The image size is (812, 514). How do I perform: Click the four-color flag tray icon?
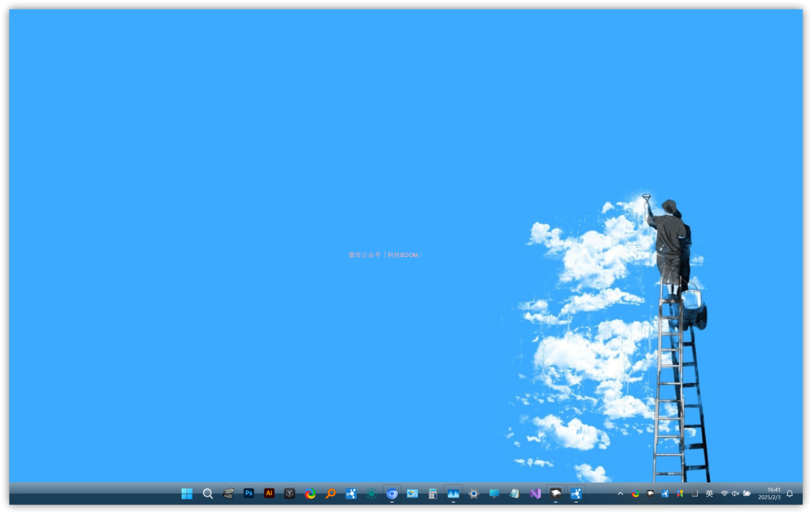point(680,494)
